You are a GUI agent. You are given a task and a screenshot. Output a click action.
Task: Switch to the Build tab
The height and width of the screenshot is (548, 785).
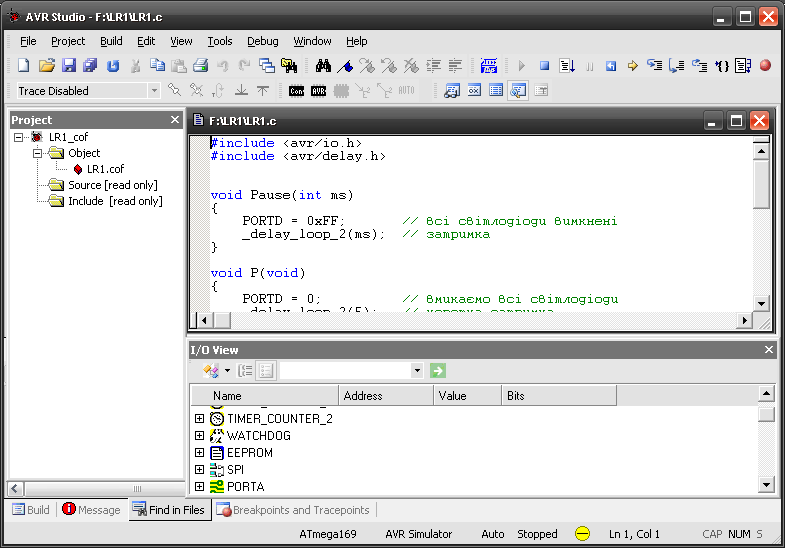coord(31,509)
